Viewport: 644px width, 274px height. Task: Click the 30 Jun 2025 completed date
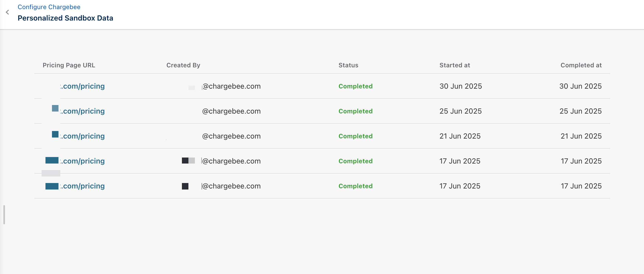coord(580,86)
